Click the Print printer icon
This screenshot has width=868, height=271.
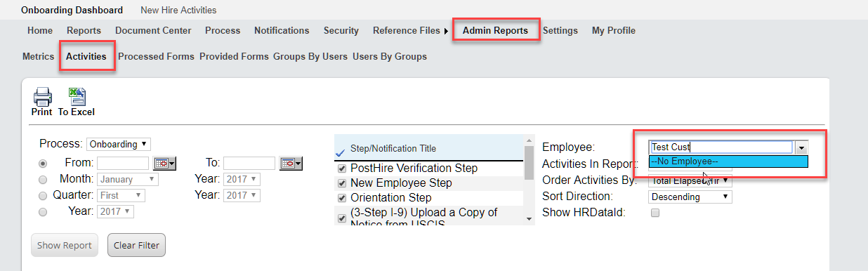[42, 96]
